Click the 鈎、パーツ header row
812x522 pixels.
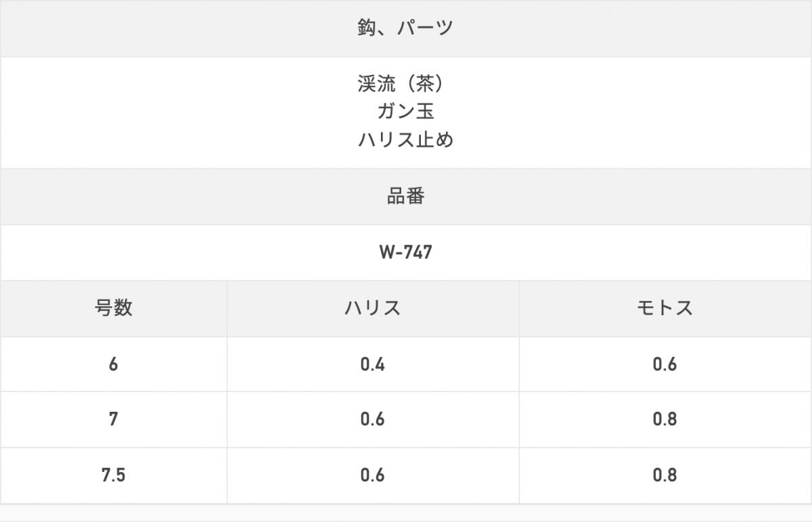405,28
